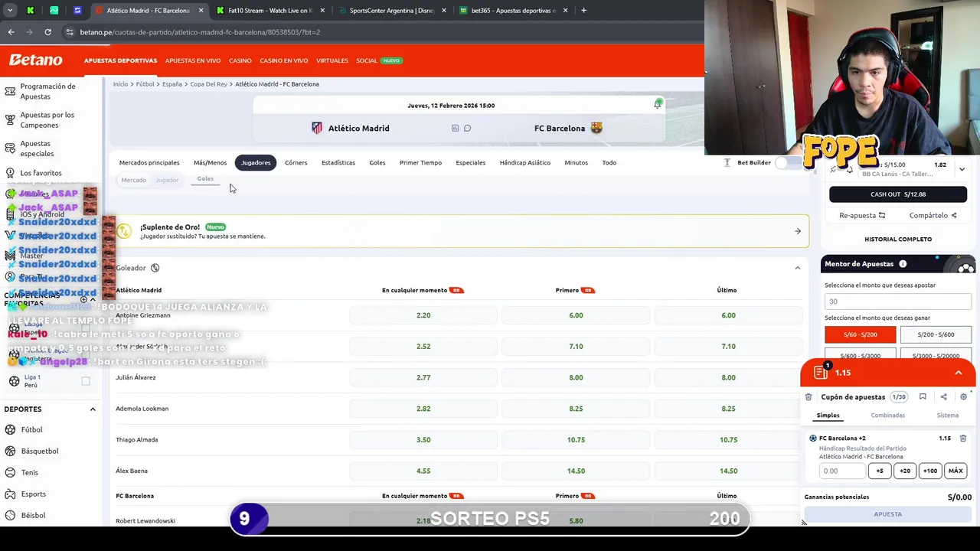Click the Cash Out S/12.88 button
This screenshot has width=980, height=551.
coord(898,194)
